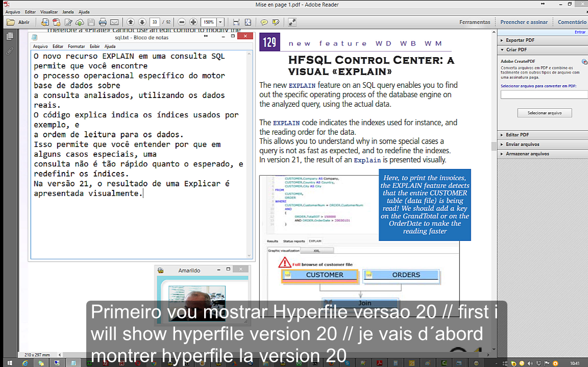Click the Create PDF toolbar icon
Screen dimensions: 588x367
56,22
